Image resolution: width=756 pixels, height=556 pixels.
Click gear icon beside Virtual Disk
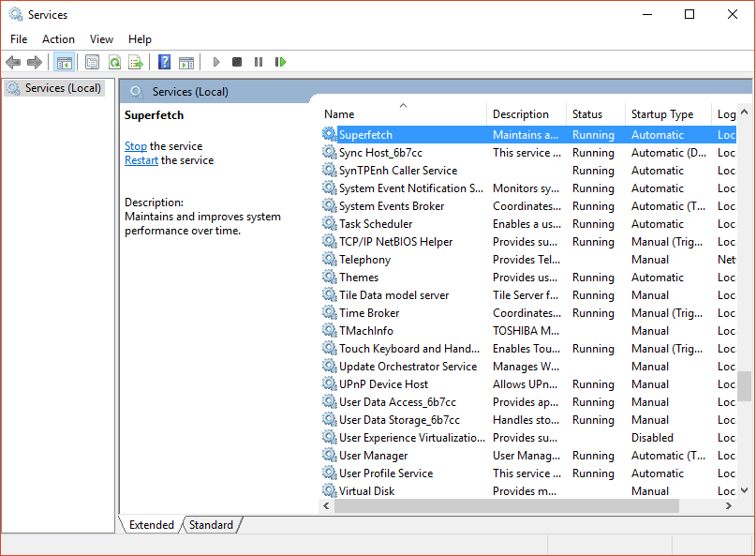coord(330,491)
